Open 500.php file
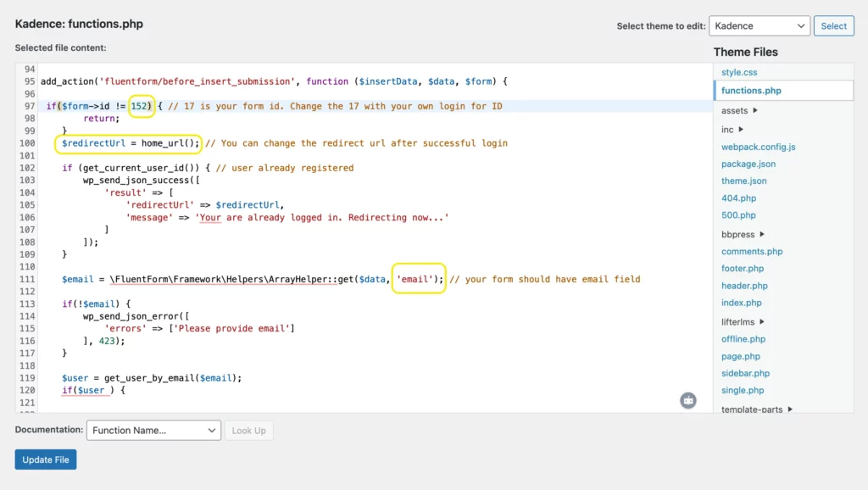868x490 pixels. [738, 215]
